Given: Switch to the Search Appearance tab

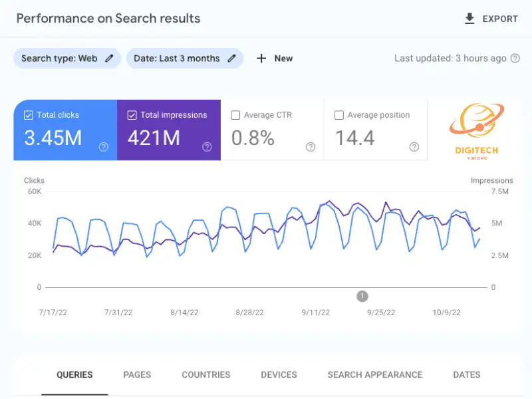Looking at the screenshot, I should pyautogui.click(x=375, y=374).
